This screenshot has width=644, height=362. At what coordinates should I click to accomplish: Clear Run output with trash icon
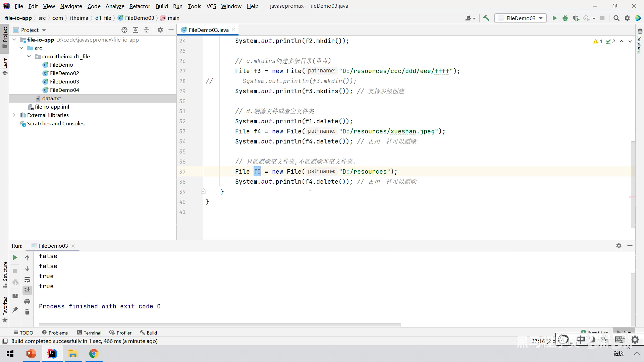tap(27, 312)
